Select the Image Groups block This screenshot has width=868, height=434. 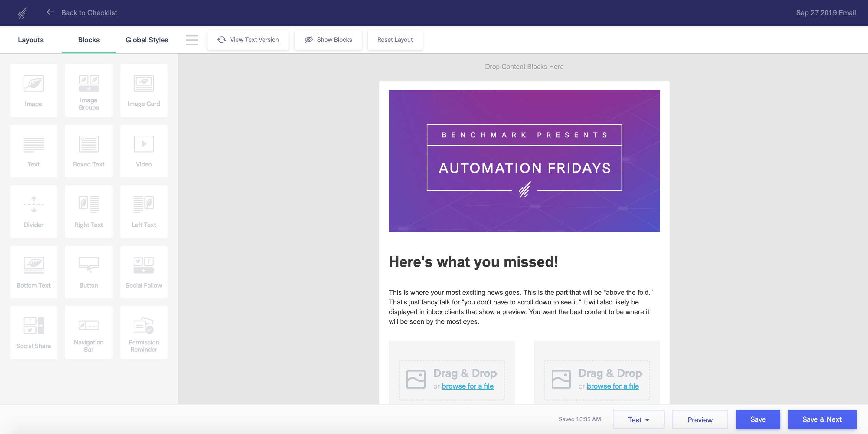coord(89,90)
